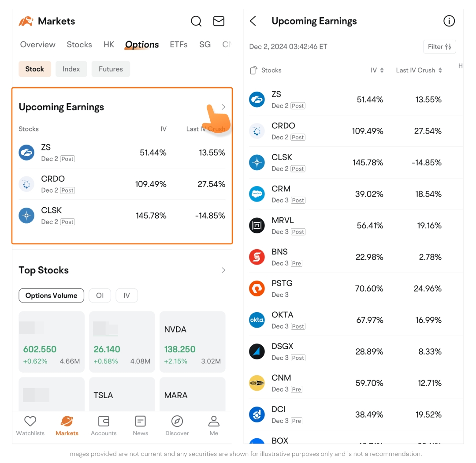The width and height of the screenshot is (476, 463).
Task: Tap the BNS red company logo
Action: [257, 257]
